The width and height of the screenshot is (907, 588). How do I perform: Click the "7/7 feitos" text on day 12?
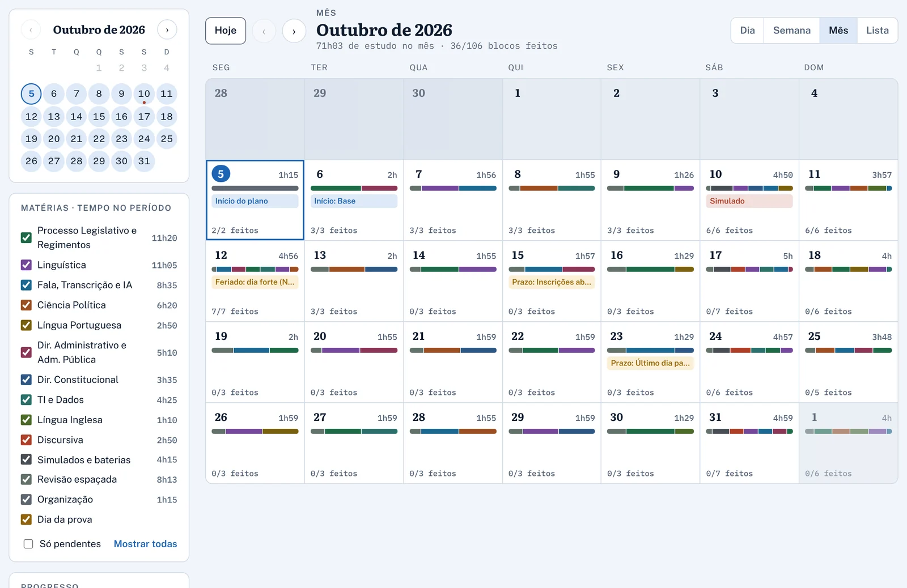pyautogui.click(x=235, y=312)
